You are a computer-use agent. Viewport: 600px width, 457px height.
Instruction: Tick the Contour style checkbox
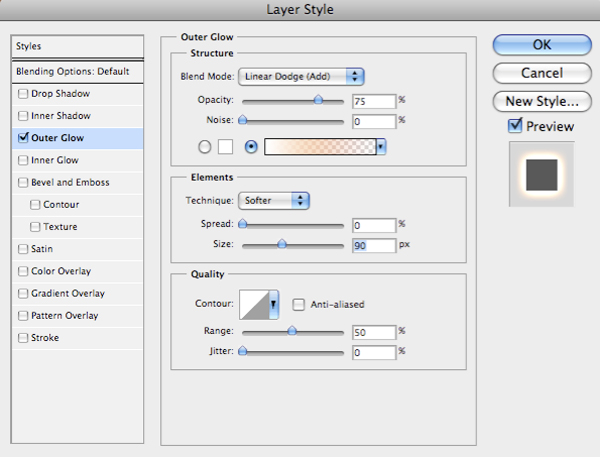[x=35, y=205]
